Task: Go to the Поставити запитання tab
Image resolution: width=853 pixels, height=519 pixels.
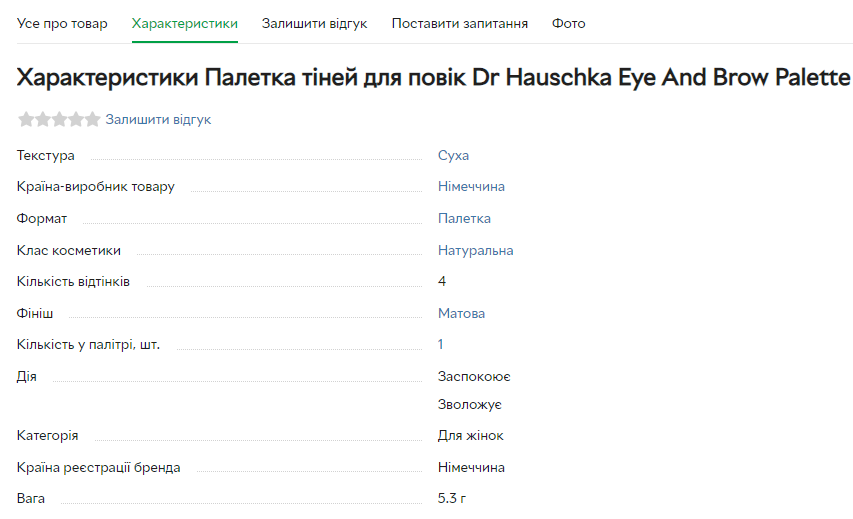Action: pos(460,23)
